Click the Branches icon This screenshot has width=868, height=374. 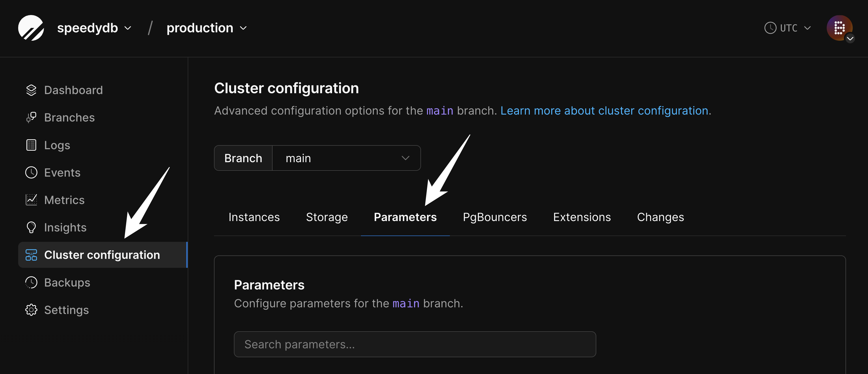coord(31,117)
